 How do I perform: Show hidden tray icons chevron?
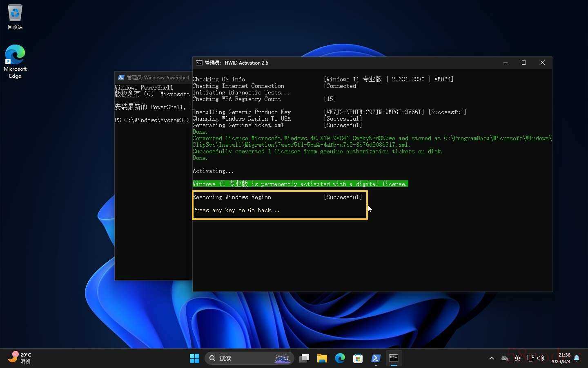492,358
